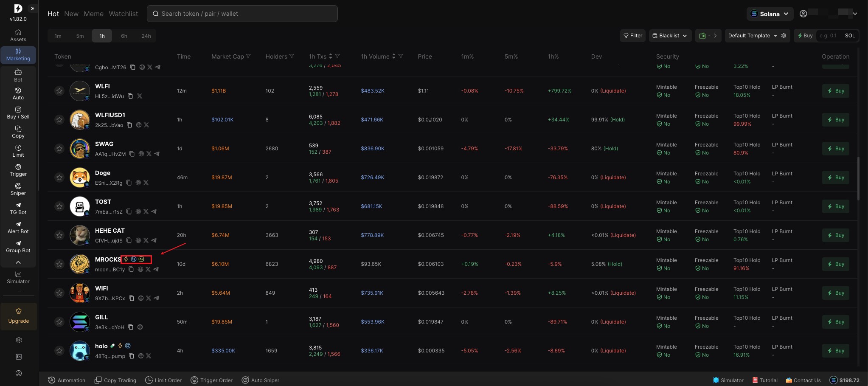Focus the search token / pair / wallet field
Viewport: 868px width, 386px height.
pyautogui.click(x=242, y=14)
